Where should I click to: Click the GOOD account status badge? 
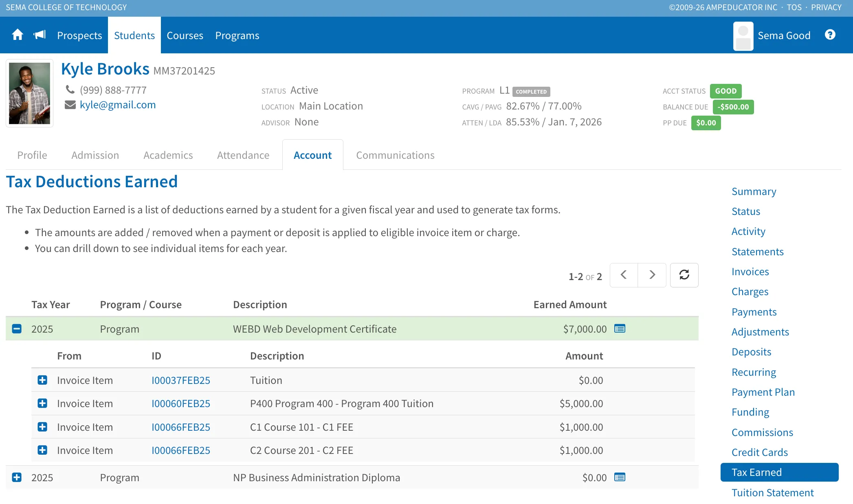pyautogui.click(x=725, y=91)
